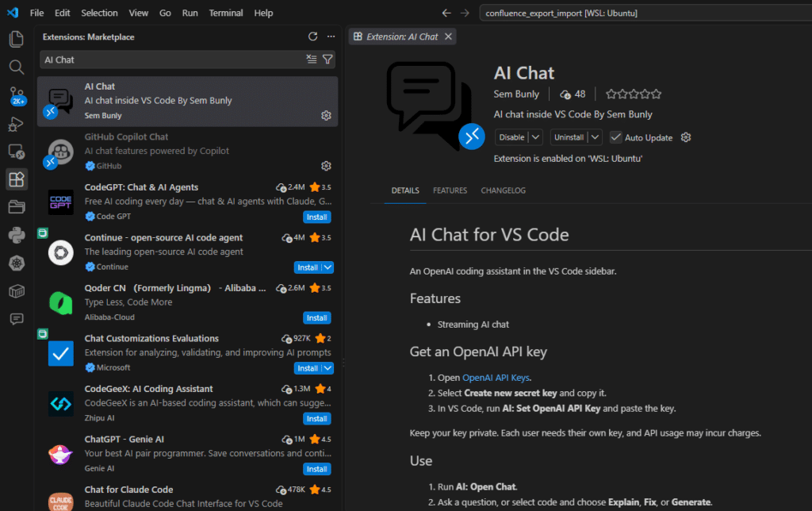
Task: Open the Help menu
Action: pos(263,13)
